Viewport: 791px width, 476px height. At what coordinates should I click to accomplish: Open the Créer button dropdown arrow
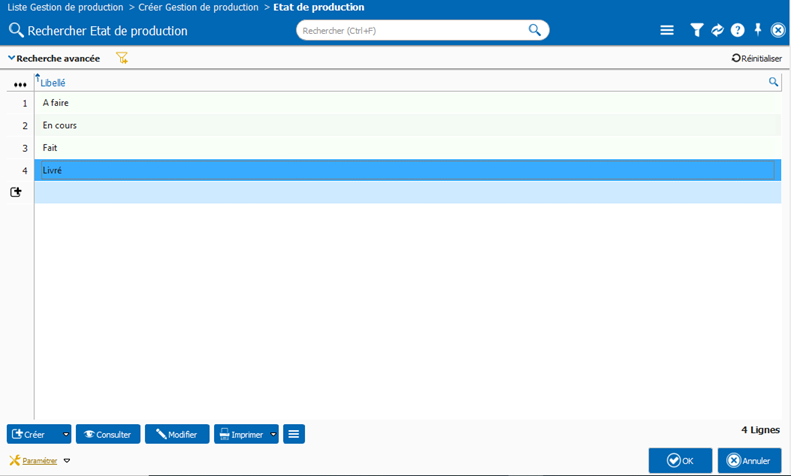click(66, 435)
